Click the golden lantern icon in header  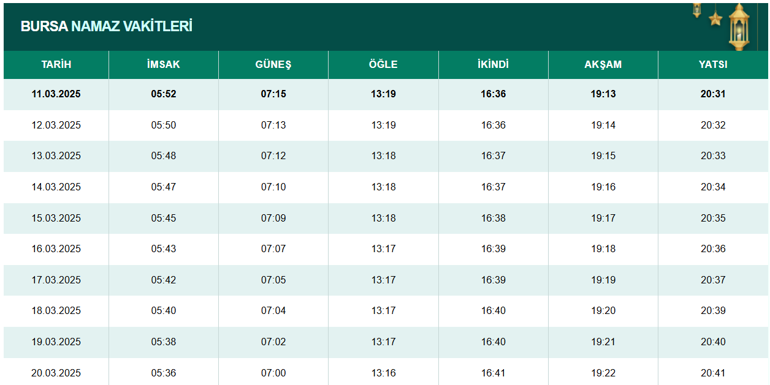[x=739, y=26]
